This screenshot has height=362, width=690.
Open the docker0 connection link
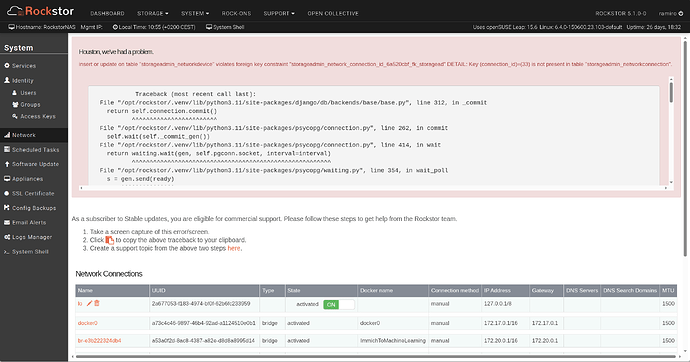pyautogui.click(x=88, y=323)
